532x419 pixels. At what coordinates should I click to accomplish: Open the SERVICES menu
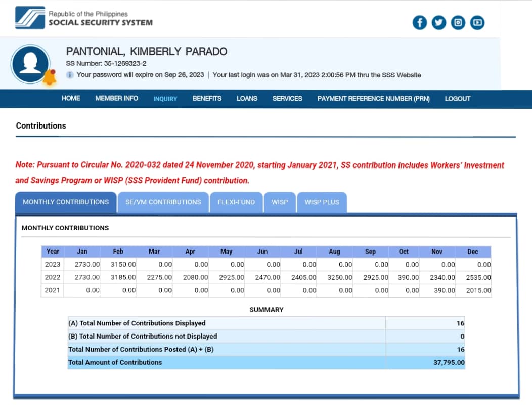[287, 98]
